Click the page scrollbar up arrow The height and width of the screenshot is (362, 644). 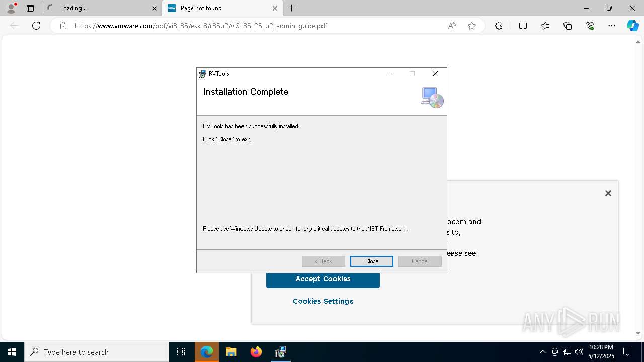click(638, 42)
